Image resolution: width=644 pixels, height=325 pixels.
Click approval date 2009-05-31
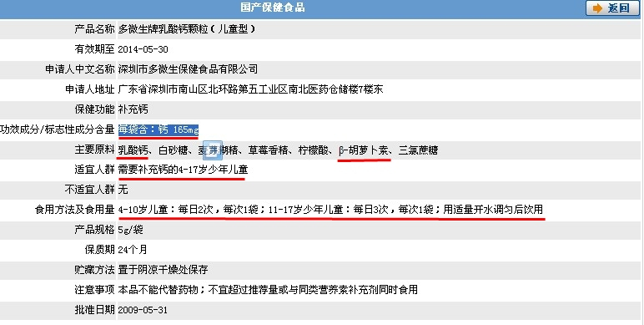click(143, 310)
